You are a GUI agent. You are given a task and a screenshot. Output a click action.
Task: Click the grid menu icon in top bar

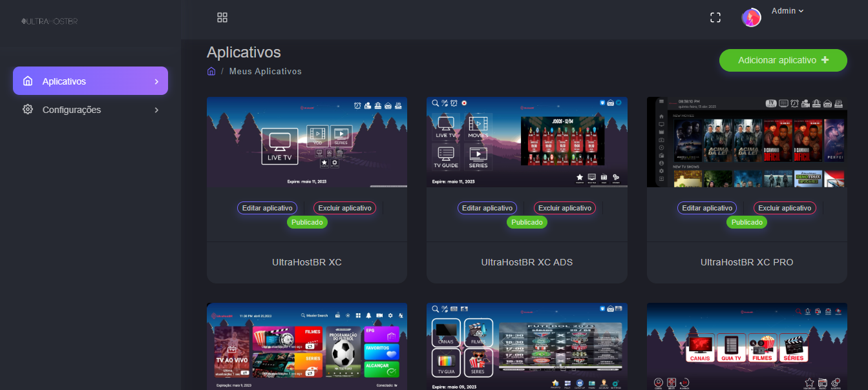click(x=222, y=17)
